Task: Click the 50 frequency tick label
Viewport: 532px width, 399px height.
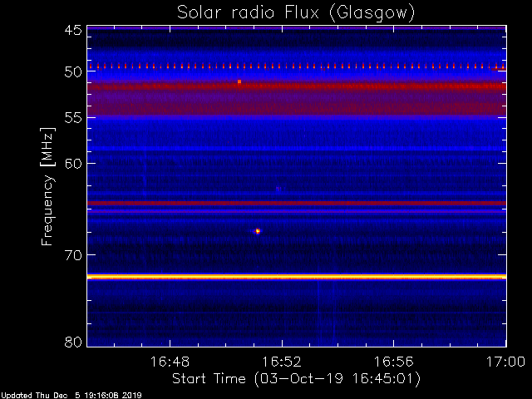Action: 73,72
